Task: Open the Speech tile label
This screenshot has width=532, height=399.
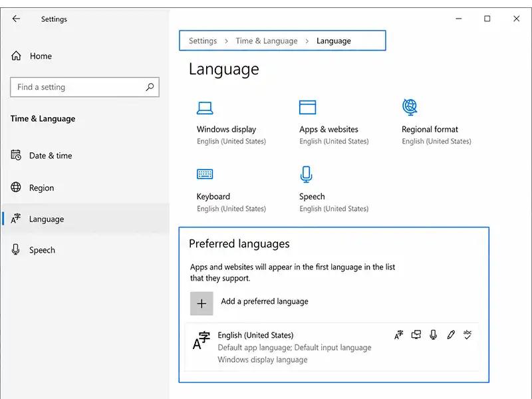Action: (312, 196)
